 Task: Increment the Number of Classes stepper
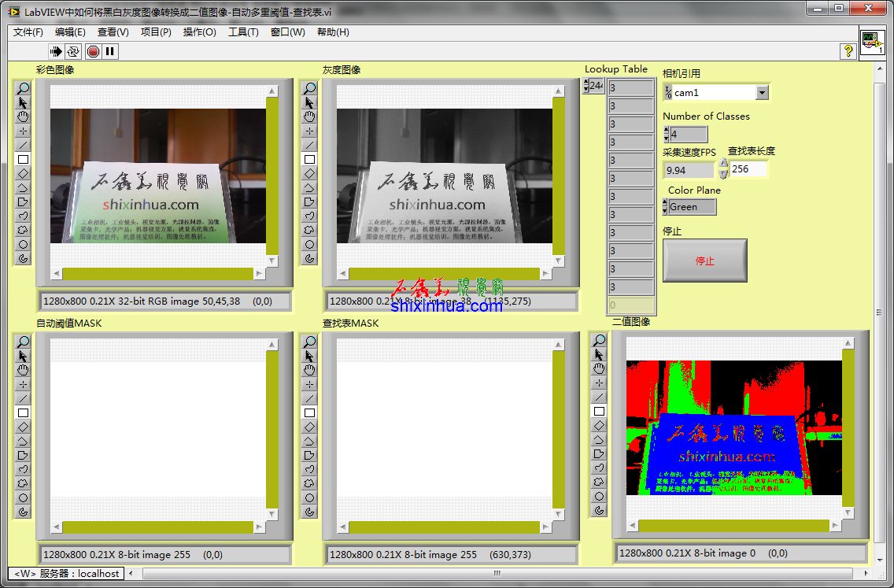tap(667, 131)
